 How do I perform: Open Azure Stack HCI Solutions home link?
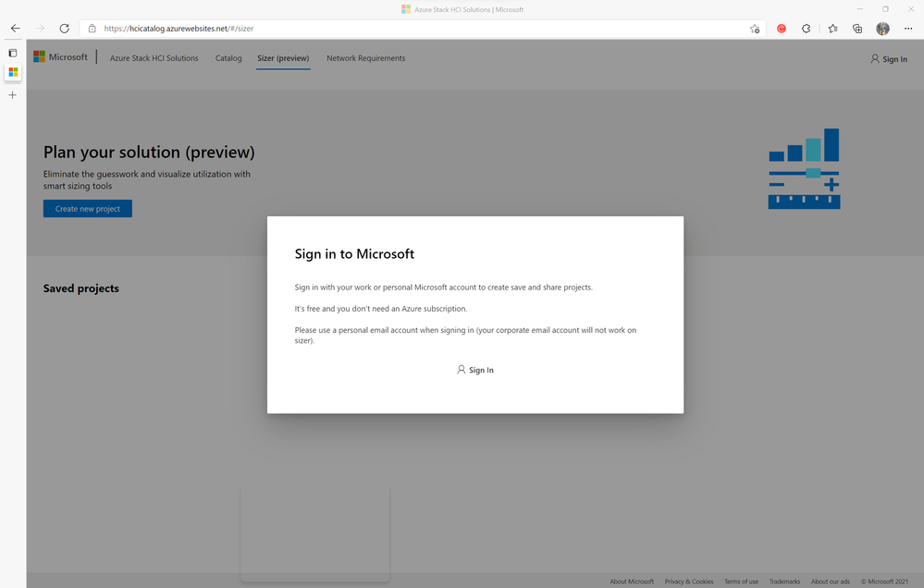coord(154,58)
